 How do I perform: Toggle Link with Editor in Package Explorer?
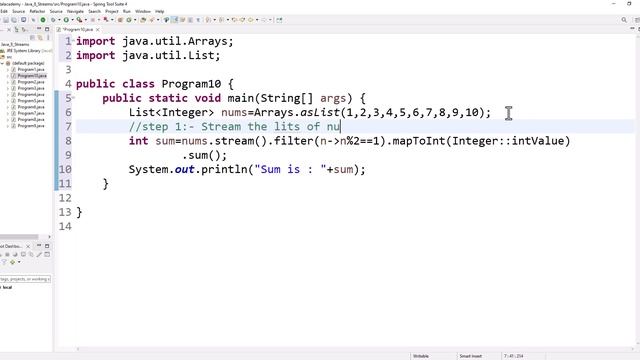click(x=40, y=38)
